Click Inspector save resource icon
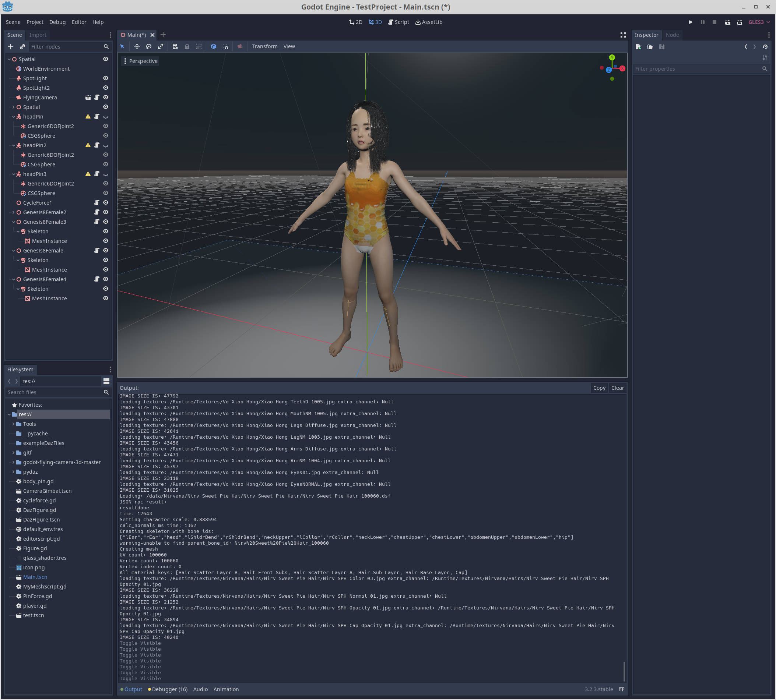Image resolution: width=776 pixels, height=700 pixels. pyautogui.click(x=662, y=47)
